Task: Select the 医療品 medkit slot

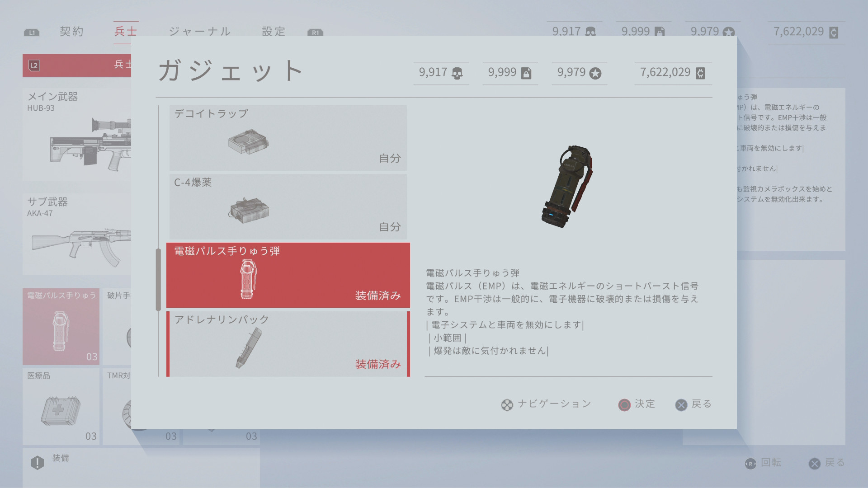Action: (x=61, y=407)
